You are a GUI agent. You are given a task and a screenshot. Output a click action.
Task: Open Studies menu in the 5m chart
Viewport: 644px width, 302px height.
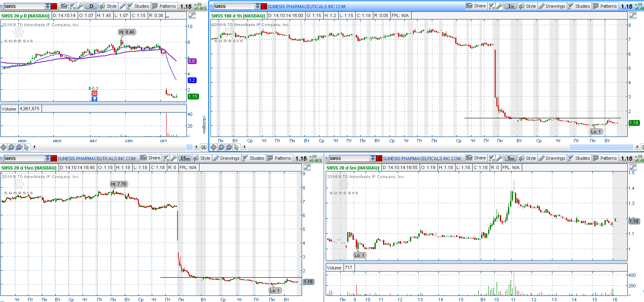coord(579,158)
